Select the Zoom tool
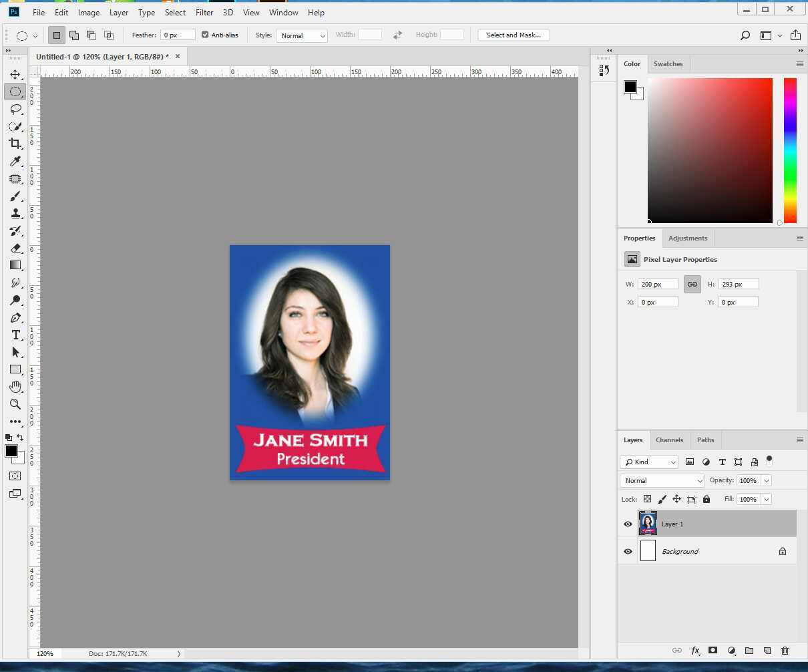This screenshot has height=672, width=808. tap(15, 404)
